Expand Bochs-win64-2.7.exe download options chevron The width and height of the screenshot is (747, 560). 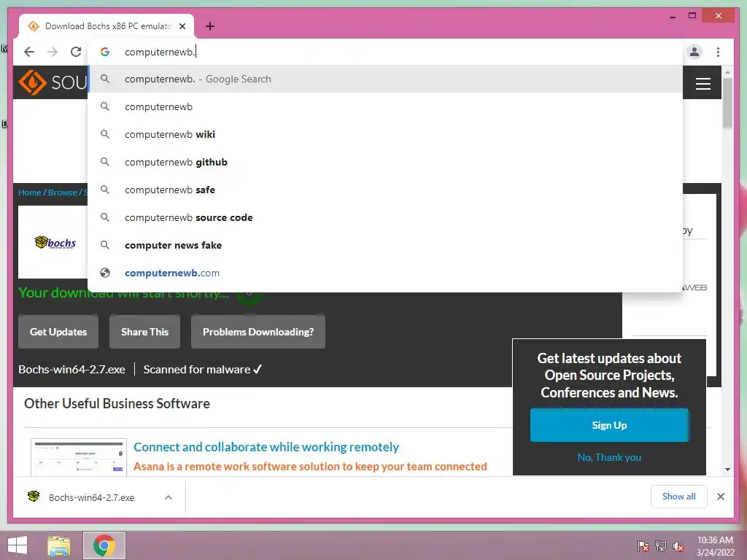[x=169, y=497]
